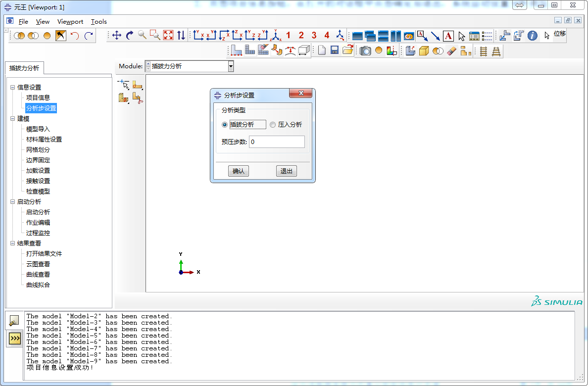
Task: Click the Rotate View tool
Action: pyautogui.click(x=130, y=35)
